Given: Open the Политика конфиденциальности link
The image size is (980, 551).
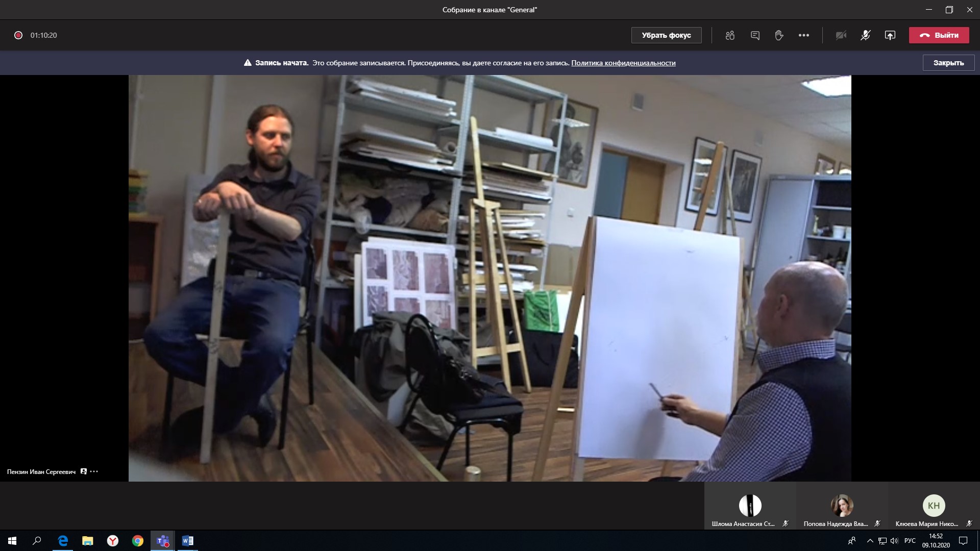Looking at the screenshot, I should click(623, 63).
